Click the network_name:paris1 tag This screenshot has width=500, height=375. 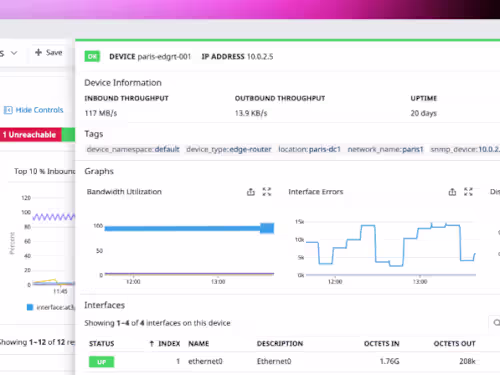(385, 149)
